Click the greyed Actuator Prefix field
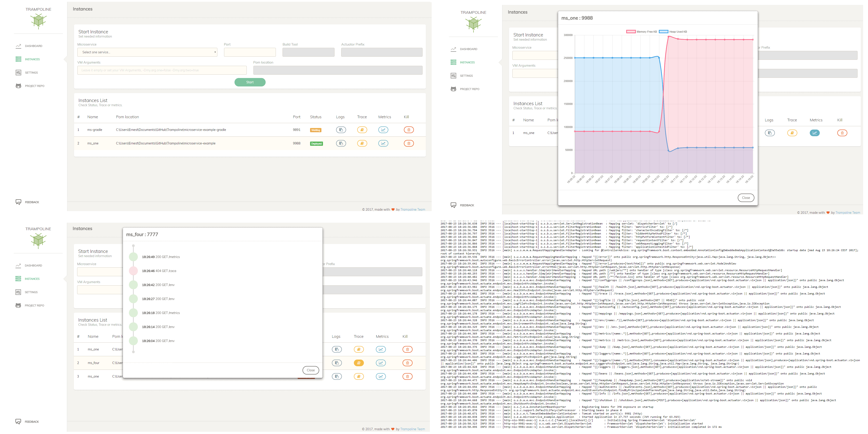The width and height of the screenshot is (868, 434). click(x=382, y=52)
